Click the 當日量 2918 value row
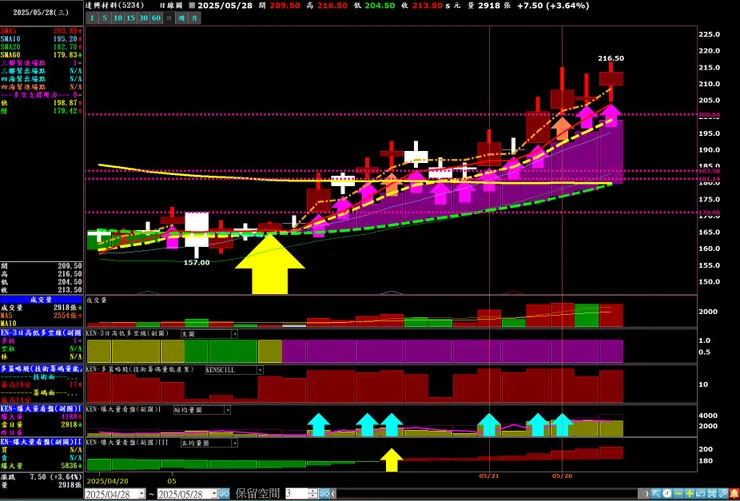Screen dimensions: 740x501 pos(42,425)
